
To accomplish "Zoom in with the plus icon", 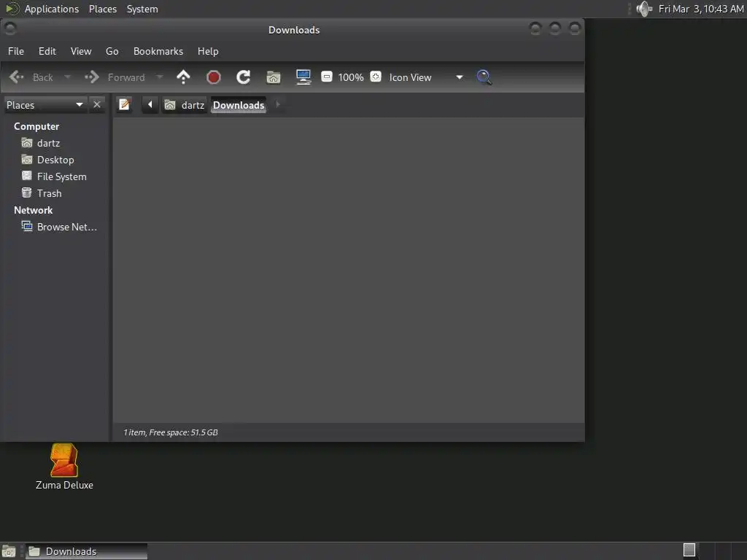I will [x=376, y=77].
